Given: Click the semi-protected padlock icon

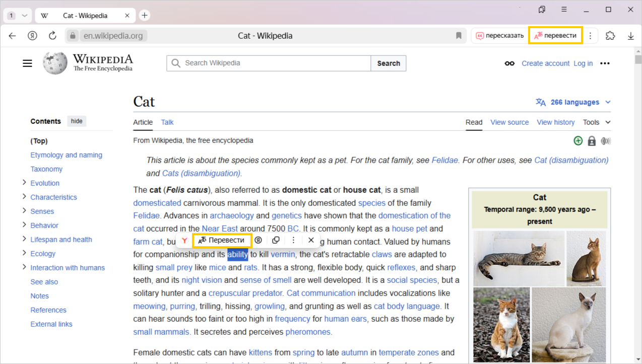Looking at the screenshot, I should click(592, 141).
